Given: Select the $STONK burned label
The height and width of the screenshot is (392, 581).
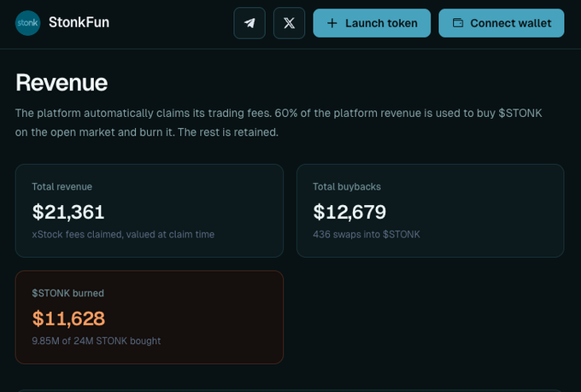Looking at the screenshot, I should point(67,294).
